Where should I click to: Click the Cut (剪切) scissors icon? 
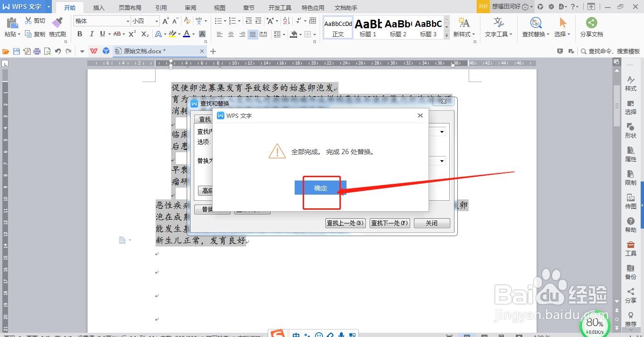(28, 21)
